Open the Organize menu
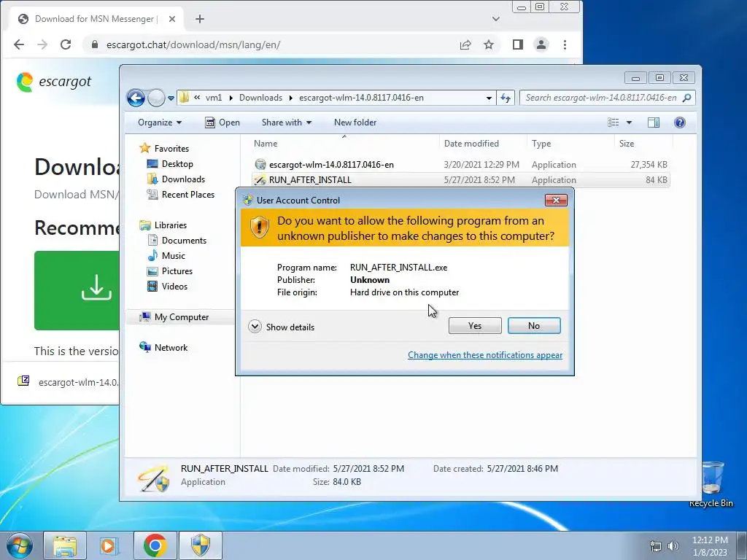747x560 pixels. click(x=160, y=122)
